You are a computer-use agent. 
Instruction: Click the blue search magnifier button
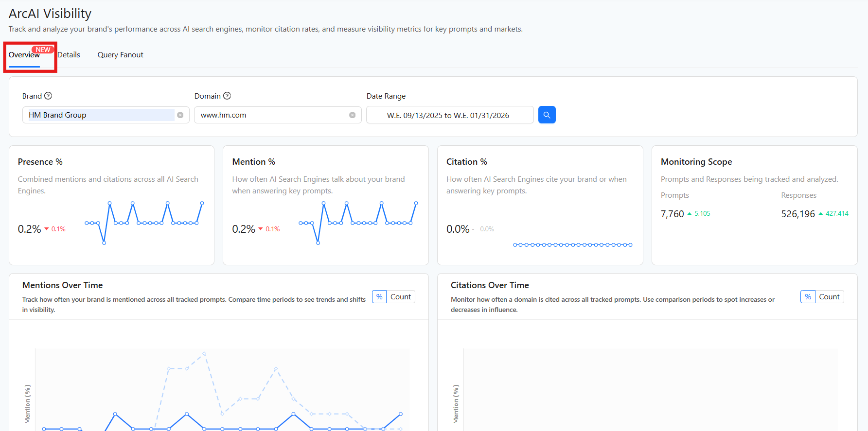547,115
